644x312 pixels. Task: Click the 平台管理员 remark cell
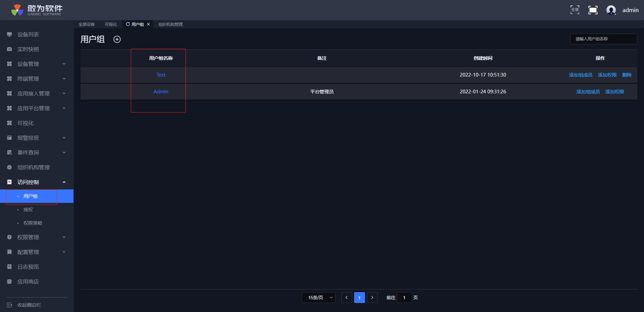(x=322, y=92)
